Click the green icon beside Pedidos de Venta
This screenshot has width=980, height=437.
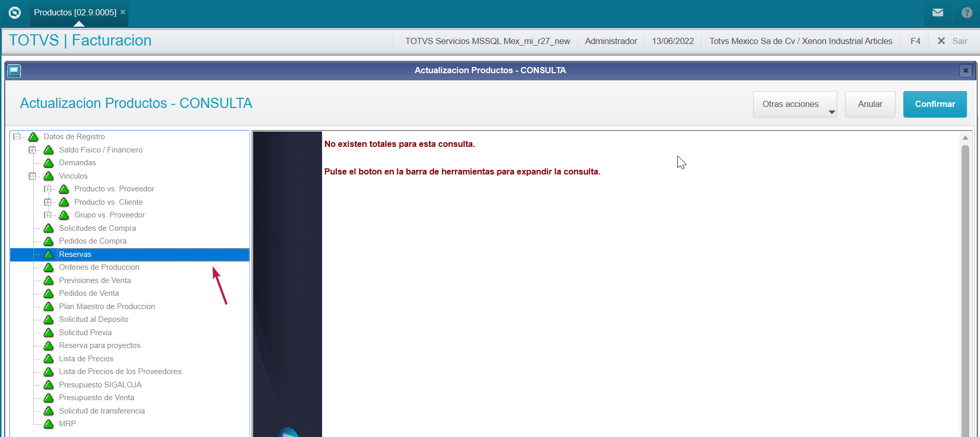tap(49, 293)
